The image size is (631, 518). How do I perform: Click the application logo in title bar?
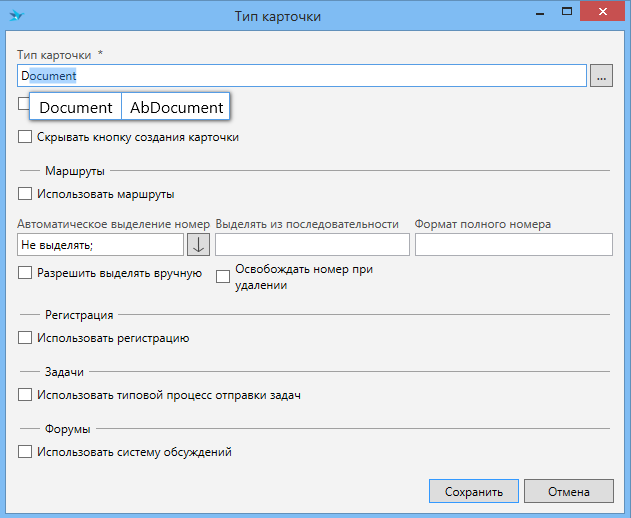click(x=17, y=16)
